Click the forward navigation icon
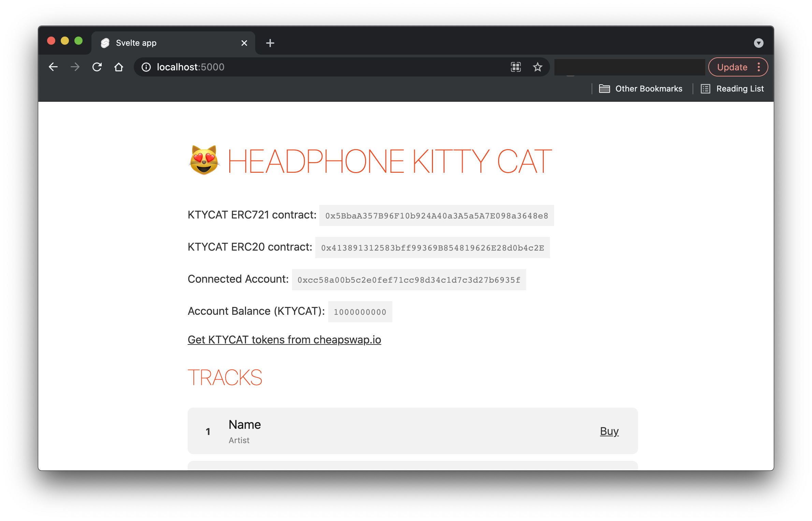The height and width of the screenshot is (521, 812). point(75,67)
